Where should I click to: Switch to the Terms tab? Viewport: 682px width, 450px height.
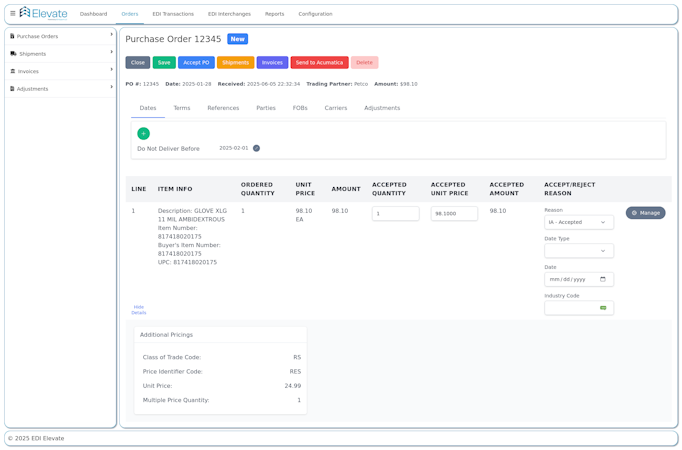point(182,108)
